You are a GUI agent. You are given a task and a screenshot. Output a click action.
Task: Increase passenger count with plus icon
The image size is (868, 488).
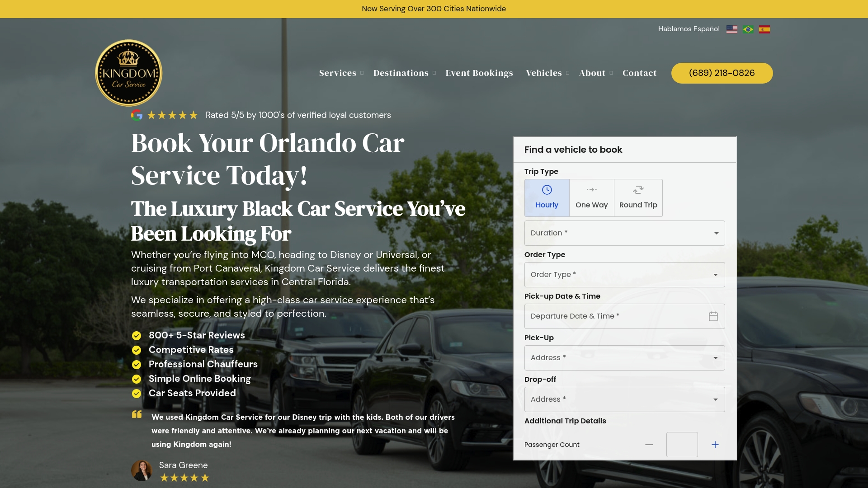tap(715, 445)
